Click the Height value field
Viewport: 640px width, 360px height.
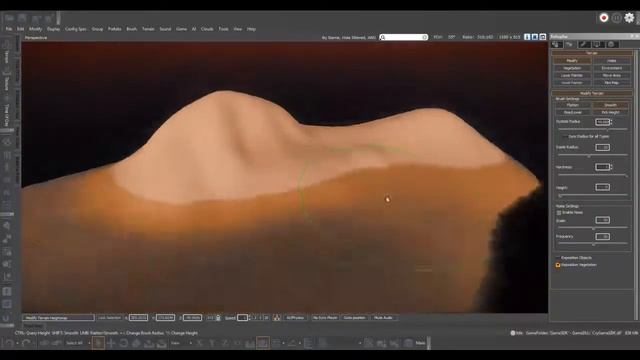point(602,187)
